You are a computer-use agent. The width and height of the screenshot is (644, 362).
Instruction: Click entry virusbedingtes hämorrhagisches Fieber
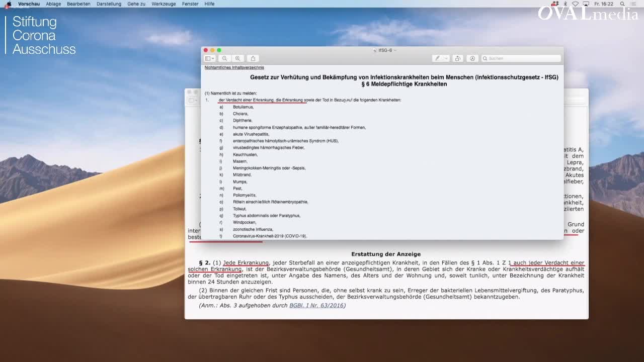[269, 148]
